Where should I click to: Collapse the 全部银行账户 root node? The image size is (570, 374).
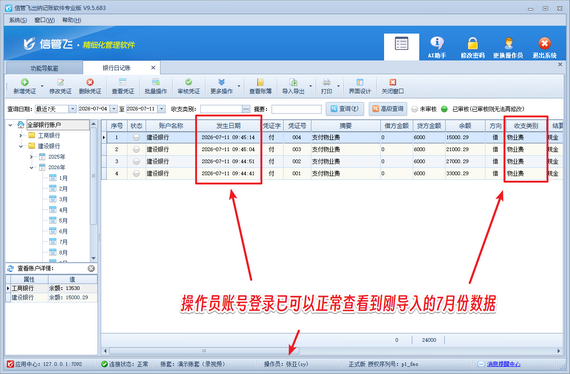coord(10,125)
